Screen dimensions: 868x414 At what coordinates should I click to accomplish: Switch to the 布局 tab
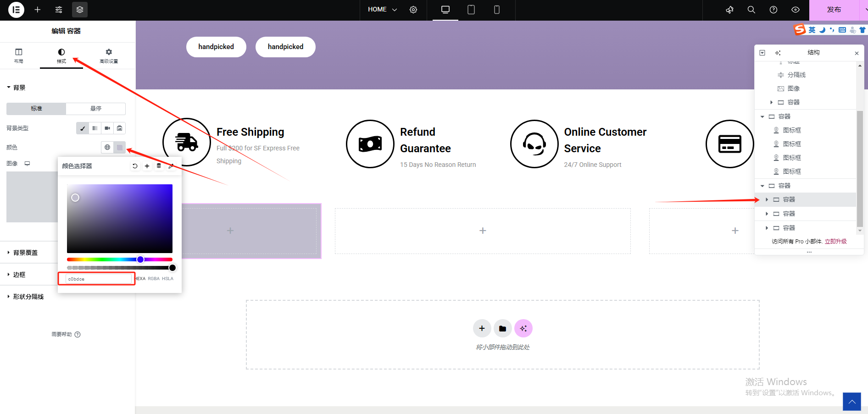(x=19, y=55)
